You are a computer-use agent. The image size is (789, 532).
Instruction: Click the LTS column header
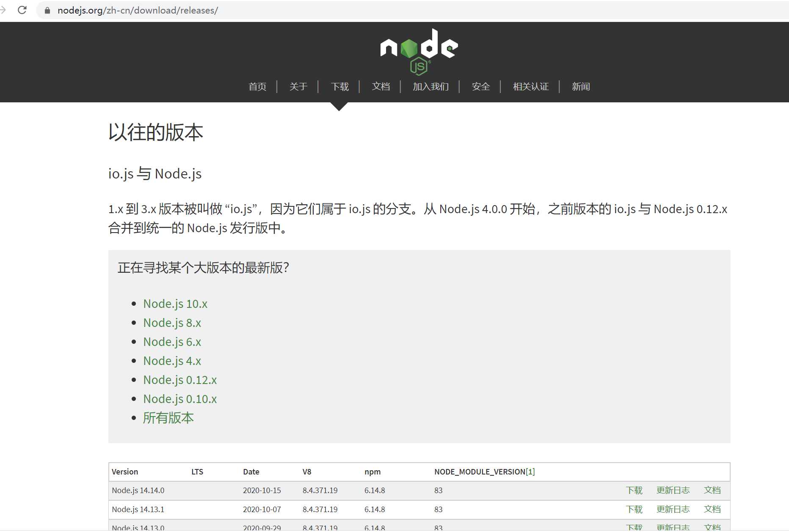(x=197, y=472)
